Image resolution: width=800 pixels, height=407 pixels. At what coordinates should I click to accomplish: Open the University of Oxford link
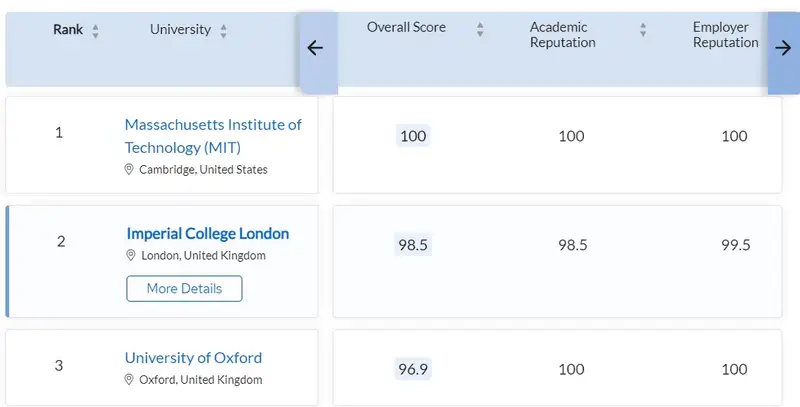tap(193, 358)
